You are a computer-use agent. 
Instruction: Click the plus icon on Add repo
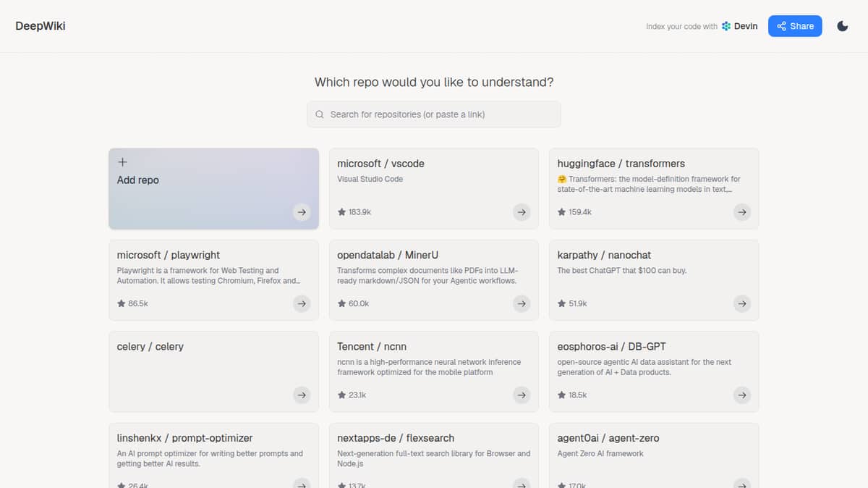click(122, 162)
